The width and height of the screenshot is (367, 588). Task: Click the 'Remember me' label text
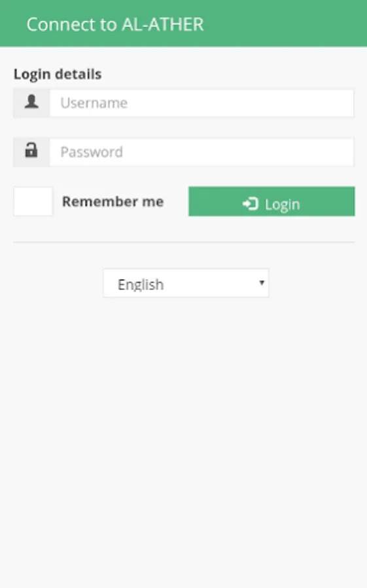(x=113, y=201)
